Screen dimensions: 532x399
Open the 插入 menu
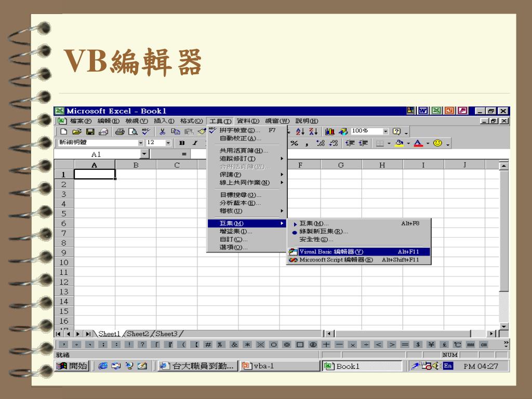(164, 121)
